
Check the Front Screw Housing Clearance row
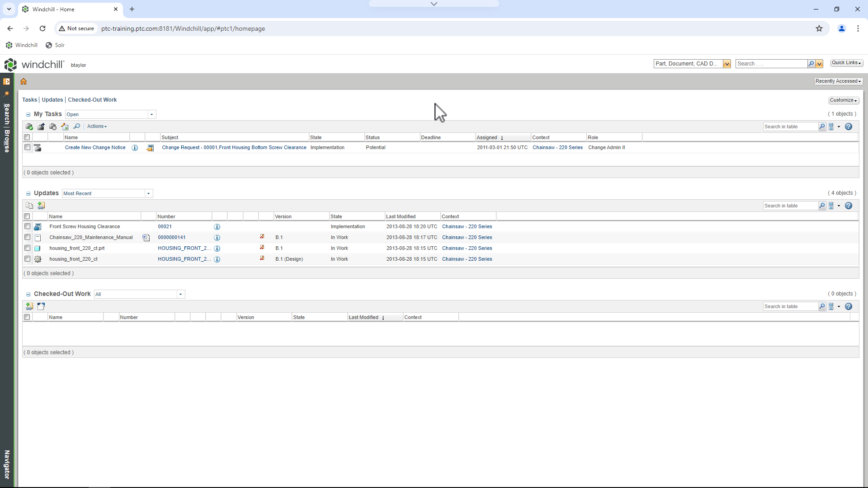27,226
